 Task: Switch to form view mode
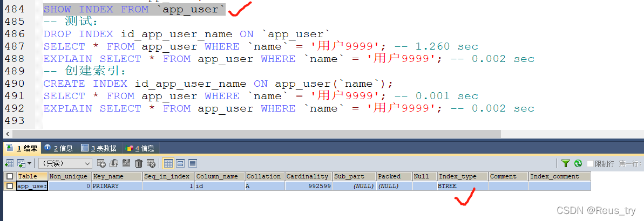coord(180,163)
